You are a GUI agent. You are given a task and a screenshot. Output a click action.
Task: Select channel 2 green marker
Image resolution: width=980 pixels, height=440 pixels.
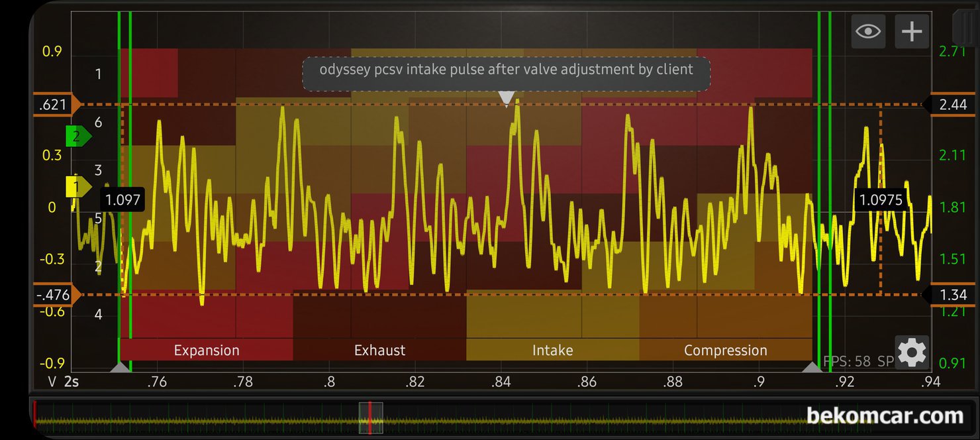[78, 137]
